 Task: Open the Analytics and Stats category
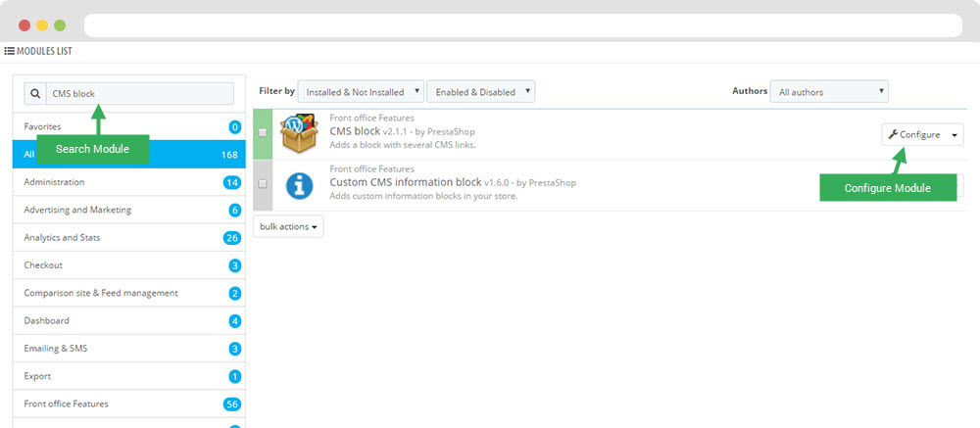point(62,237)
